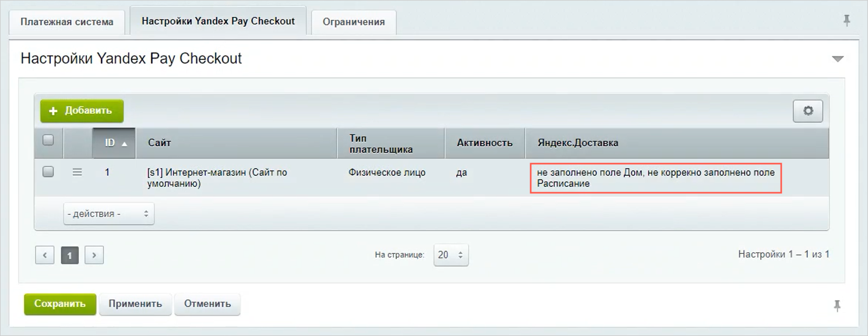
Task: Toggle the select-all checkbox in header
Action: coord(48,140)
